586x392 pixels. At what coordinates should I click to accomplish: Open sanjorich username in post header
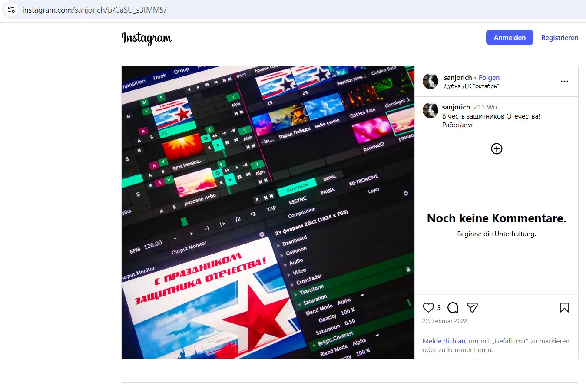click(457, 77)
